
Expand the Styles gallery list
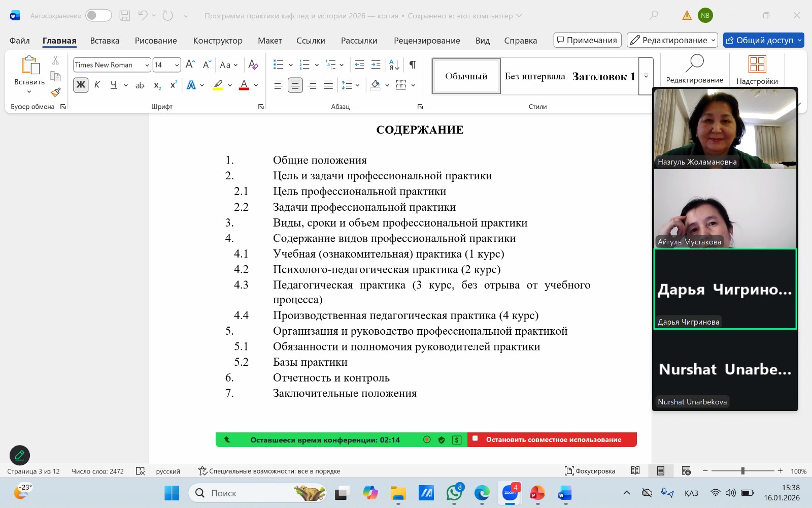[x=646, y=76]
